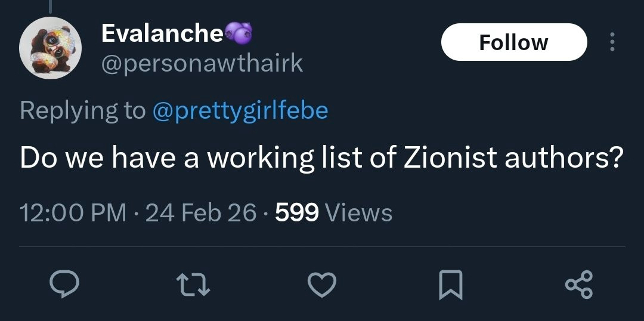Open the three-dot more options menu
This screenshot has width=644, height=321.
[611, 42]
